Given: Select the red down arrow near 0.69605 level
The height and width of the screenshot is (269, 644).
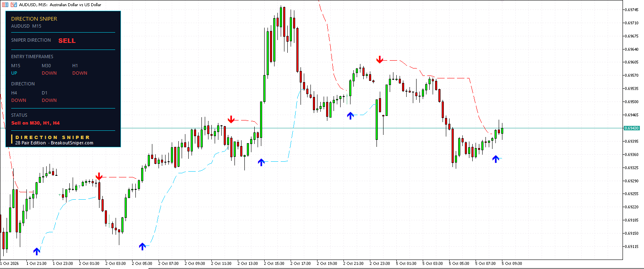Looking at the screenshot, I should tap(380, 59).
